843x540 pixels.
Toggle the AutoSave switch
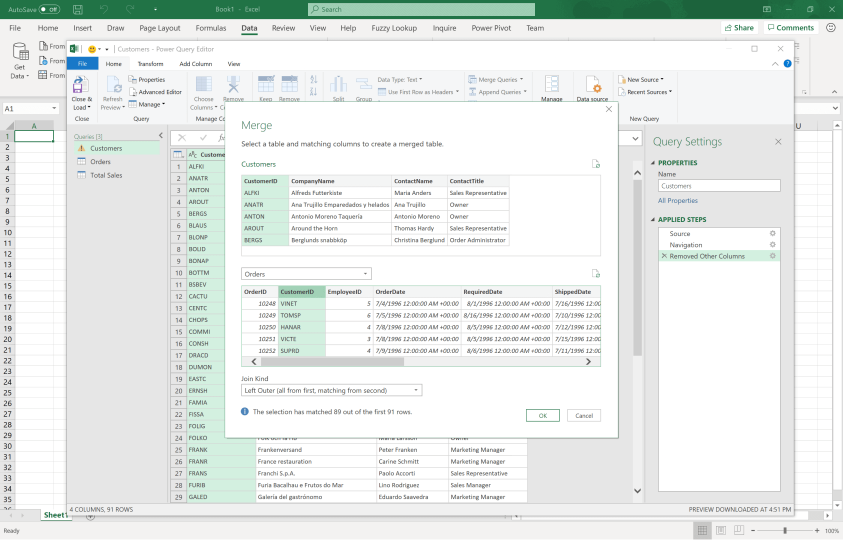coord(49,9)
